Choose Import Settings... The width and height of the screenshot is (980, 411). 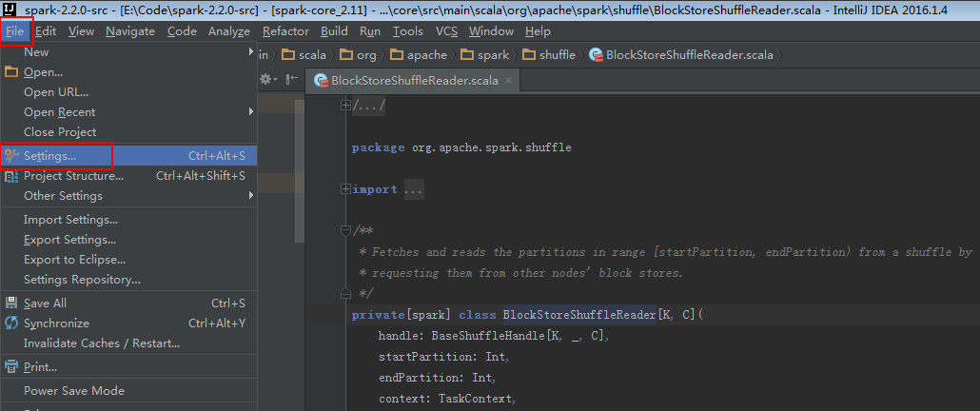coord(128,220)
